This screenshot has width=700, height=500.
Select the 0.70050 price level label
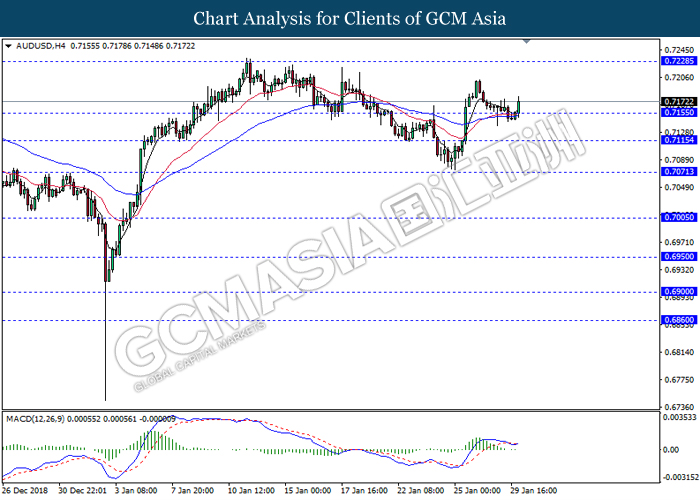click(x=679, y=217)
